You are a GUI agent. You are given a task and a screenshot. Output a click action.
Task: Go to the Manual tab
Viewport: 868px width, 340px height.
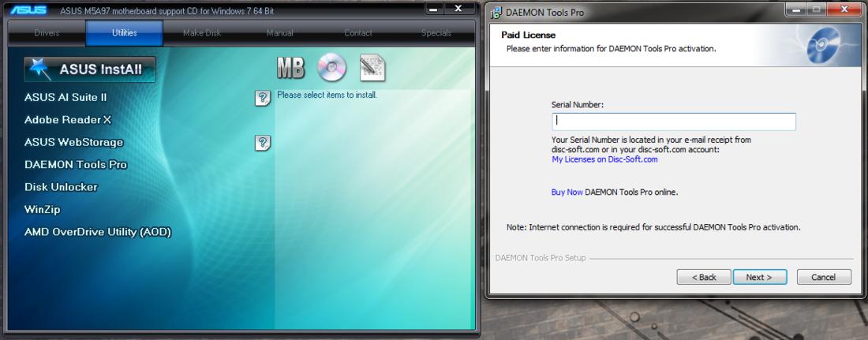[280, 33]
